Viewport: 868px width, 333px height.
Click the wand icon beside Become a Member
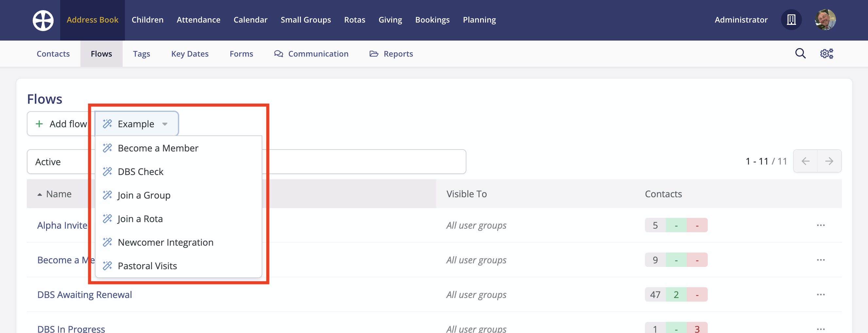click(107, 148)
